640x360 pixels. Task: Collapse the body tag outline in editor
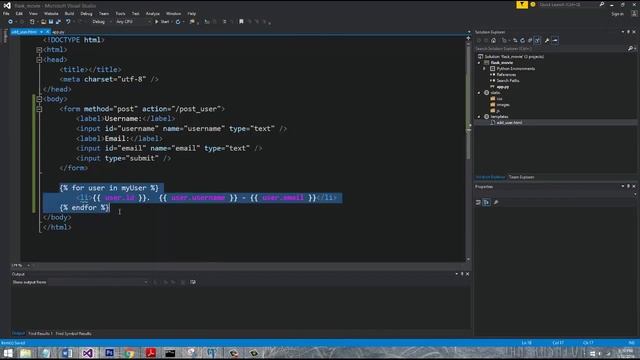[x=39, y=99]
